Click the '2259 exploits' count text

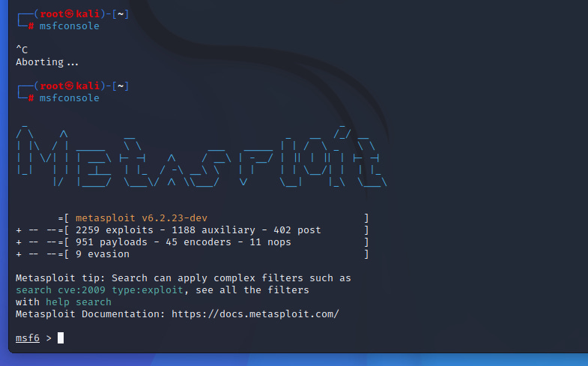point(115,230)
